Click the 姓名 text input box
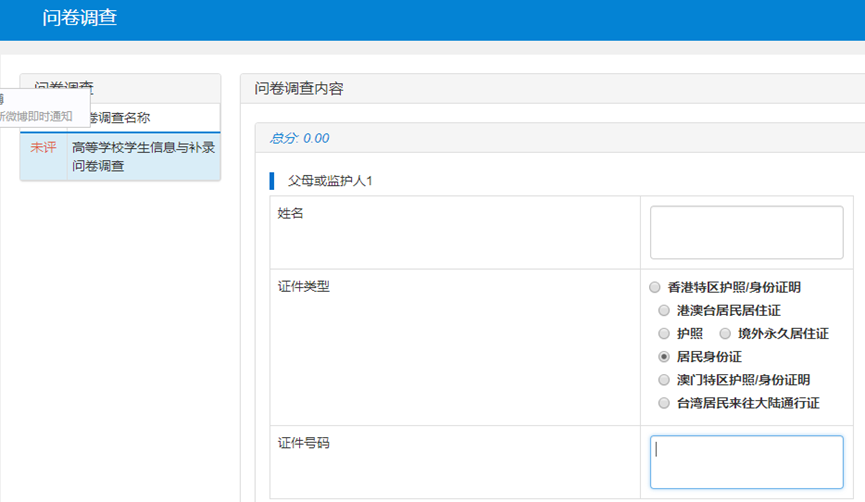 [746, 232]
